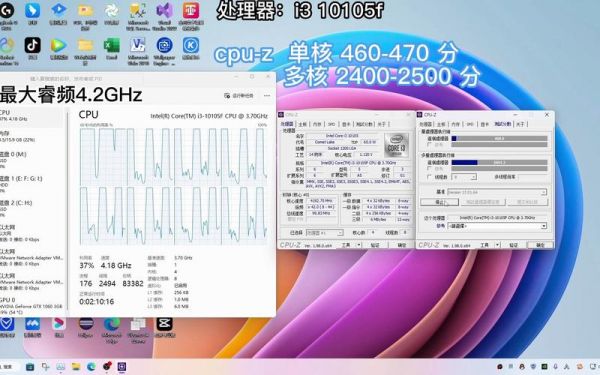600x375 pixels.
Task: Open the Microsoft Edge desktop shortcut
Action: (x=112, y=324)
